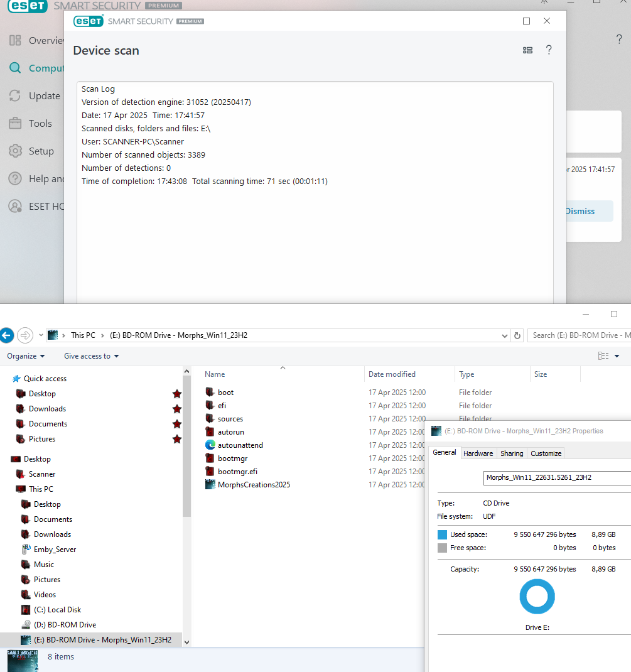
Task: Click the '8 items' status bar text
Action: click(61, 656)
